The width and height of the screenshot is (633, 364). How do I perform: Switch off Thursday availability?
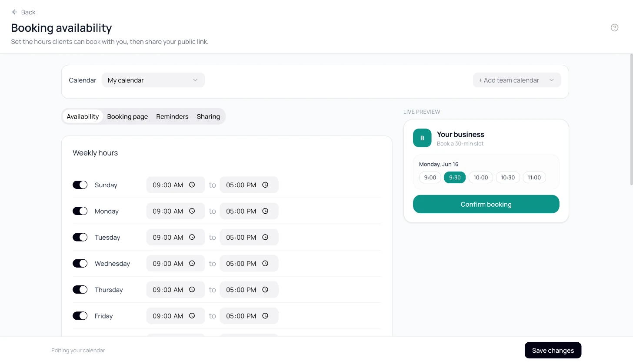[x=80, y=290]
